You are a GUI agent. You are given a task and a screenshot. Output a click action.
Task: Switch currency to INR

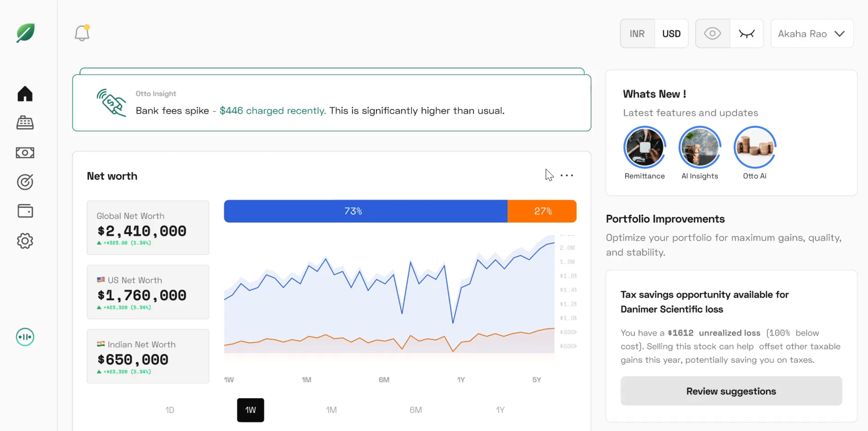(x=637, y=34)
